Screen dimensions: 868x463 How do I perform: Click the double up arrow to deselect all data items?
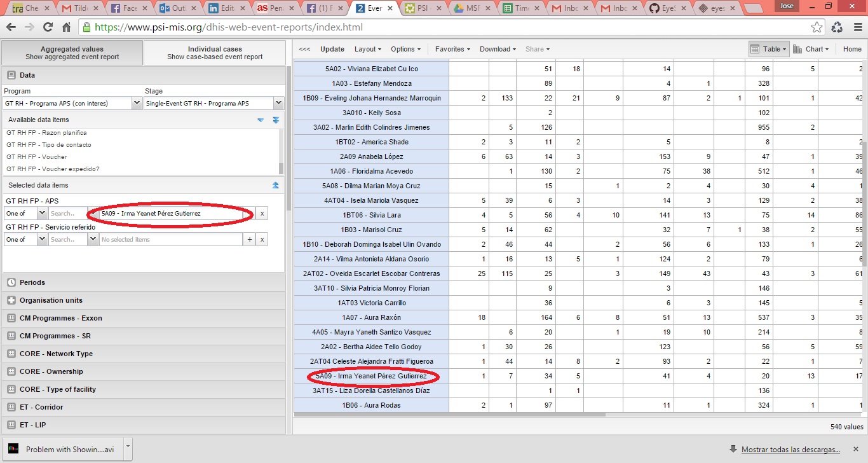(x=276, y=186)
